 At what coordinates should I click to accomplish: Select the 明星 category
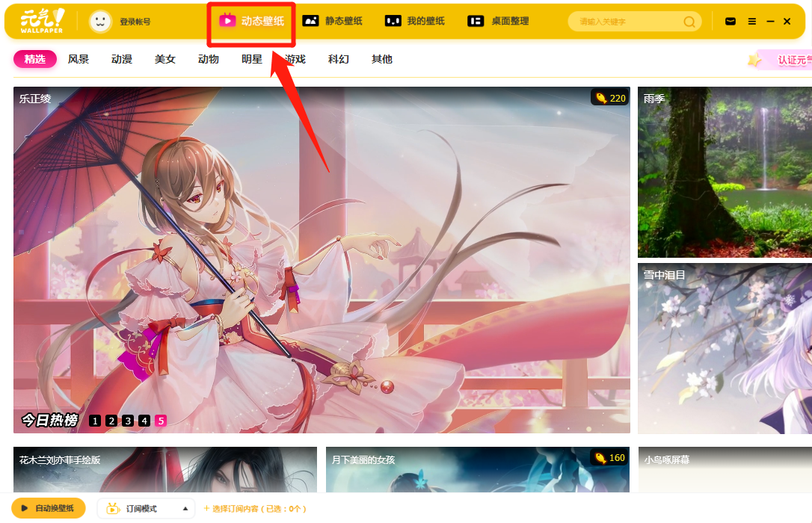(252, 59)
